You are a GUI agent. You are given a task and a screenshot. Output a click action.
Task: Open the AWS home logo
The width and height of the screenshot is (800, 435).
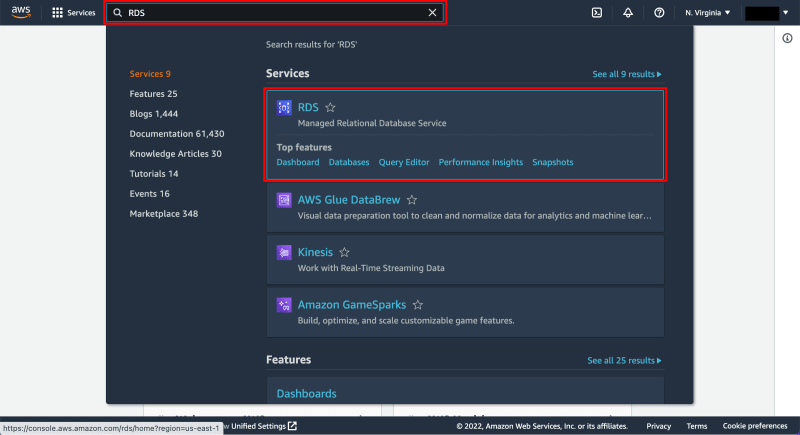click(x=21, y=12)
